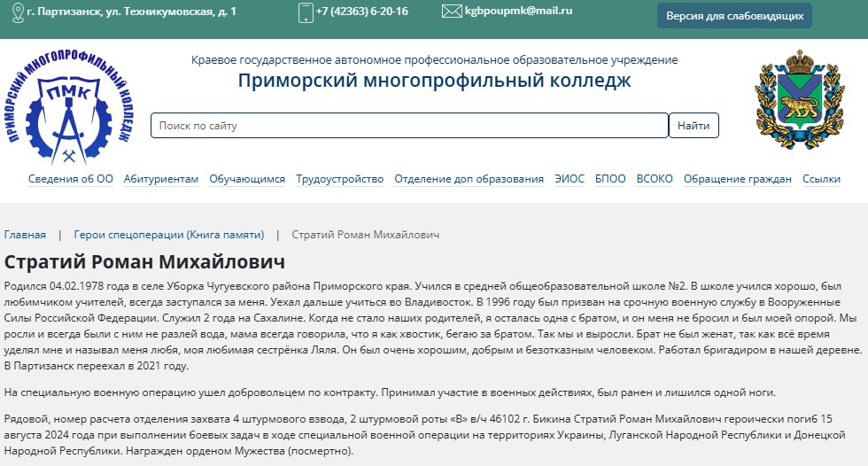Open the 'Ссылки' menu item

821,179
